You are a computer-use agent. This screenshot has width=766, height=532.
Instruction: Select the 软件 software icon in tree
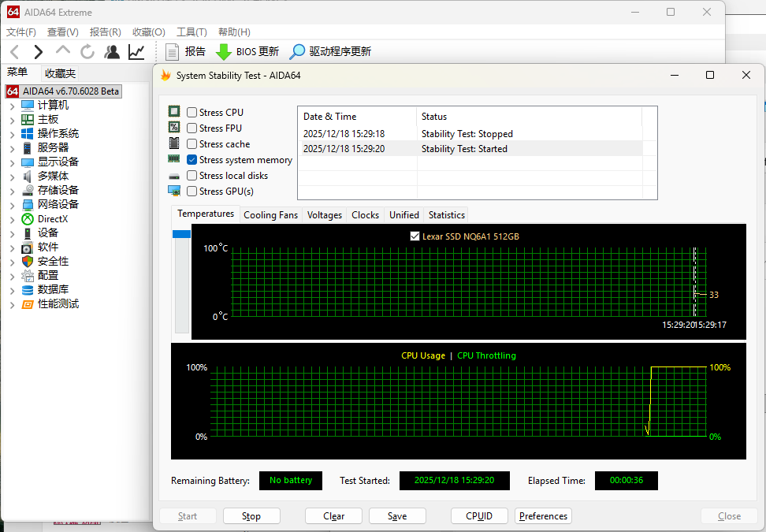pos(28,247)
